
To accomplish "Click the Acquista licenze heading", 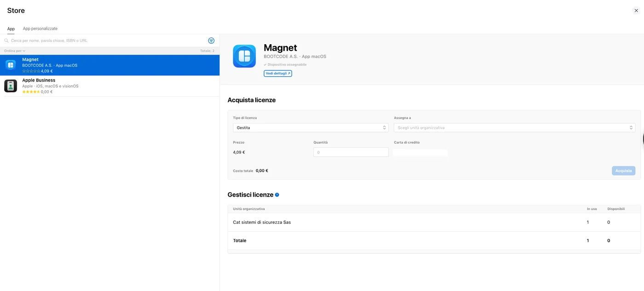I will coord(252,100).
